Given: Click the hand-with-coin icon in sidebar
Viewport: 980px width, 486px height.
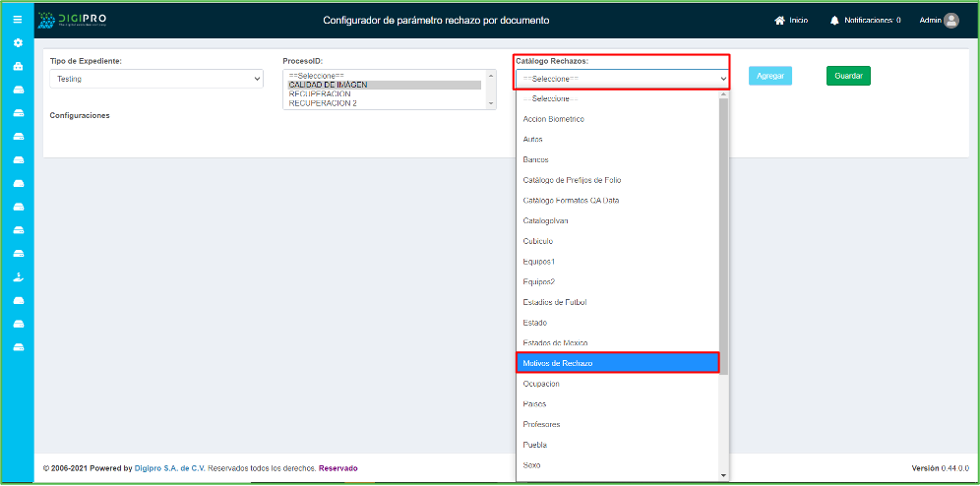Looking at the screenshot, I should (17, 277).
